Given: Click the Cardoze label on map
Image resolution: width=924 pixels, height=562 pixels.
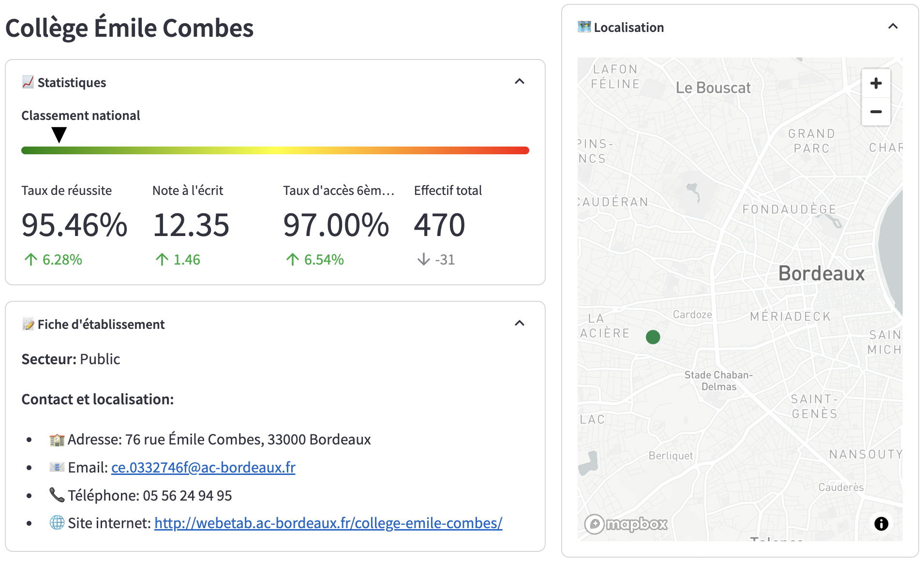Looking at the screenshot, I should click(692, 314).
